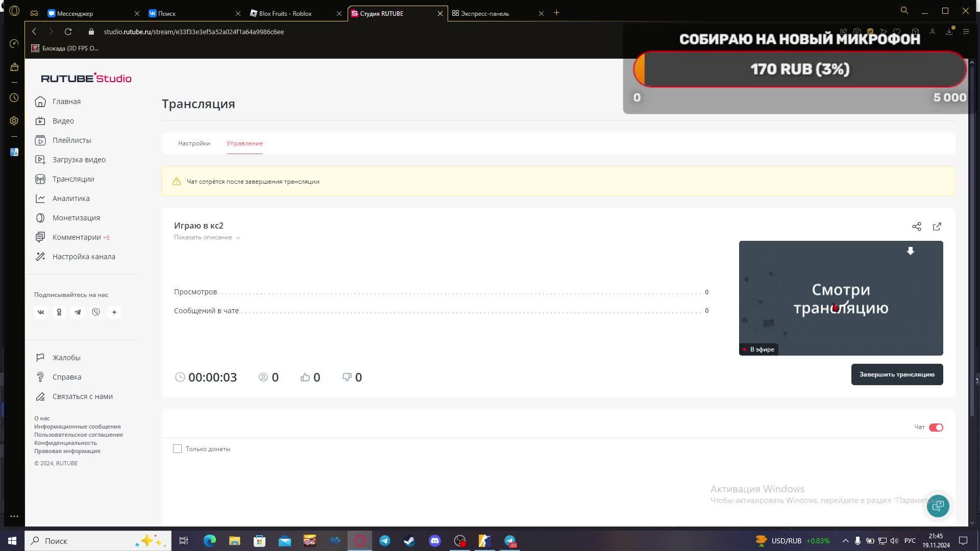Click the live stream preview thumbnail
The width and height of the screenshot is (980, 551).
coord(841,298)
